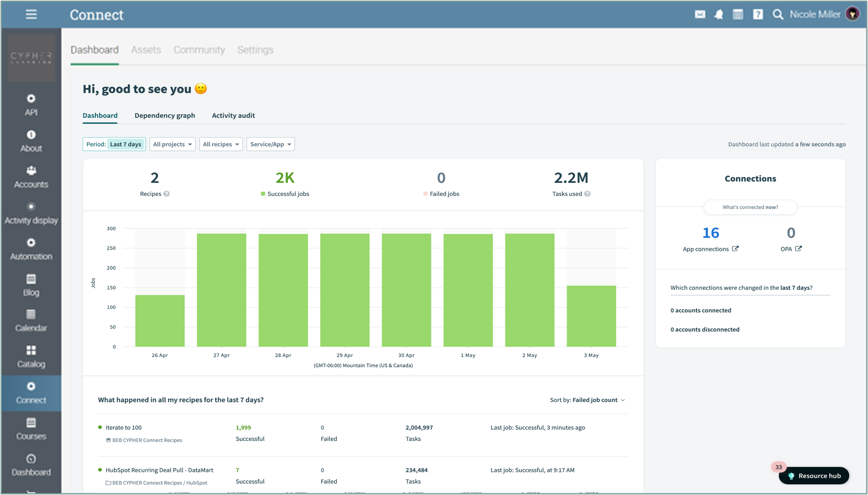
Task: Expand the All recipes dropdown
Action: click(221, 144)
